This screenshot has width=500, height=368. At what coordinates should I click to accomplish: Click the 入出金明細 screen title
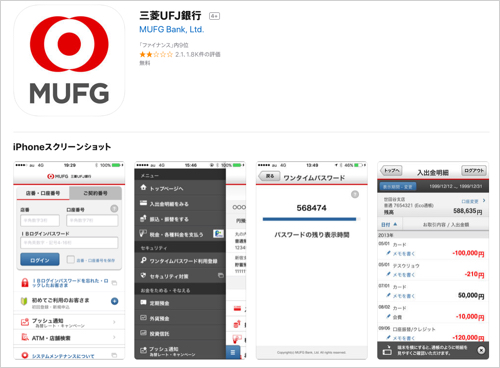click(x=433, y=172)
